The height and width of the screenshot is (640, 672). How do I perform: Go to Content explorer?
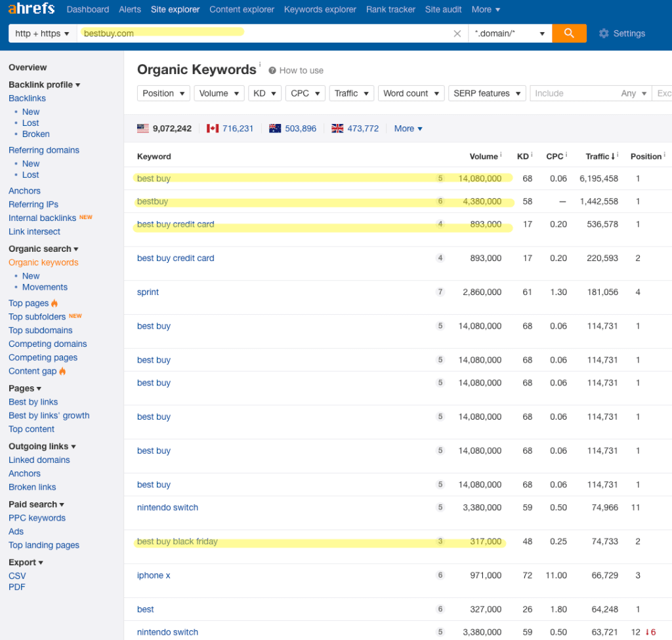point(241,9)
